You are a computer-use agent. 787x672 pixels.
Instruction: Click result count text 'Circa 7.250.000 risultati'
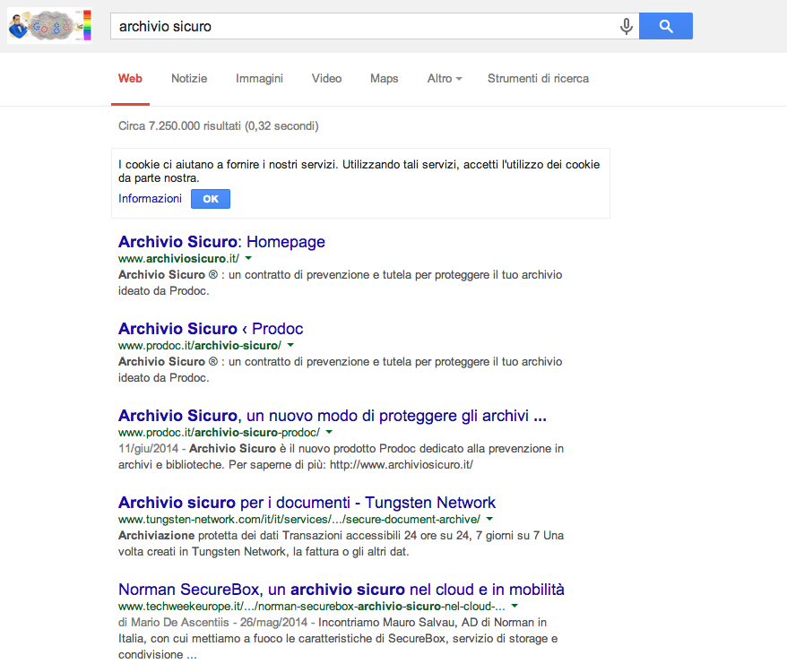tap(179, 126)
